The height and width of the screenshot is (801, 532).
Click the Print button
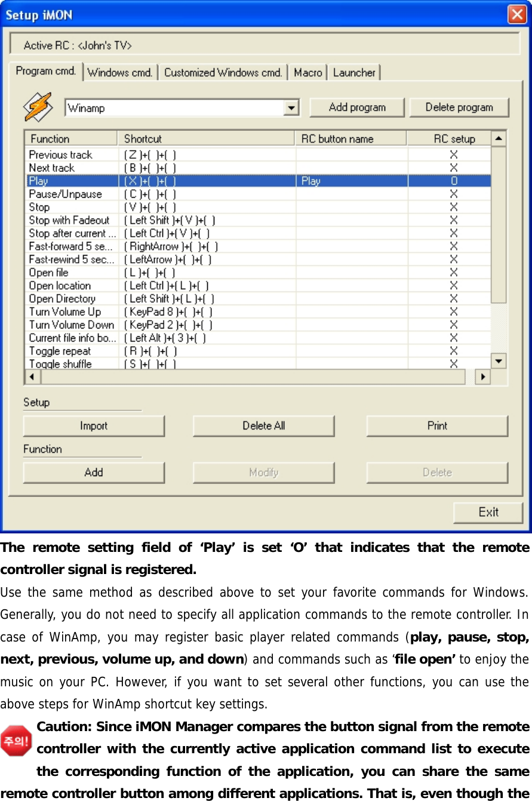(x=436, y=425)
